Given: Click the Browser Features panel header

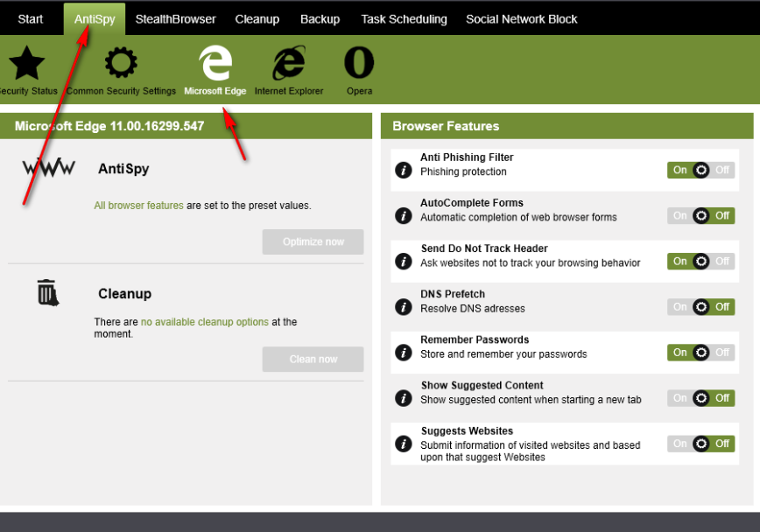Looking at the screenshot, I should (567, 126).
